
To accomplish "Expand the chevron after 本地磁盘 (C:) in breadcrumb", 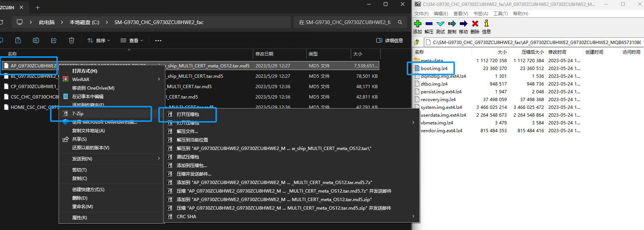I will click(x=107, y=22).
